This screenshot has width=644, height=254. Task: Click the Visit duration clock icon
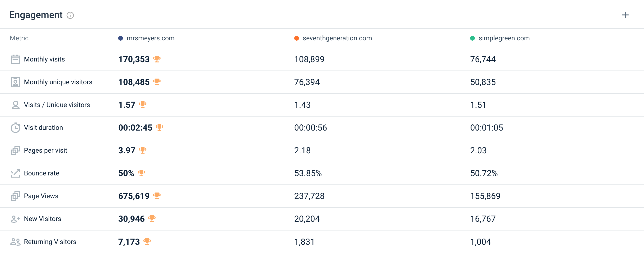click(x=15, y=127)
